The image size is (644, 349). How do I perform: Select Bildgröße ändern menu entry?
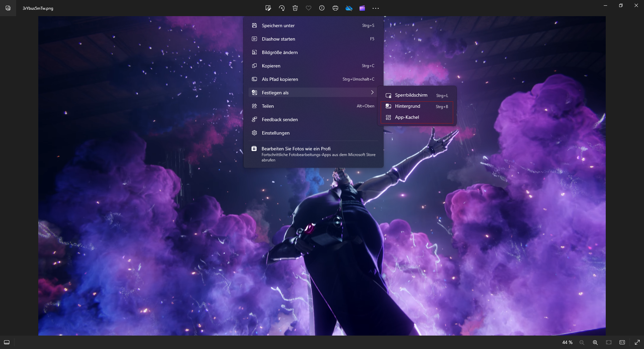313,52
